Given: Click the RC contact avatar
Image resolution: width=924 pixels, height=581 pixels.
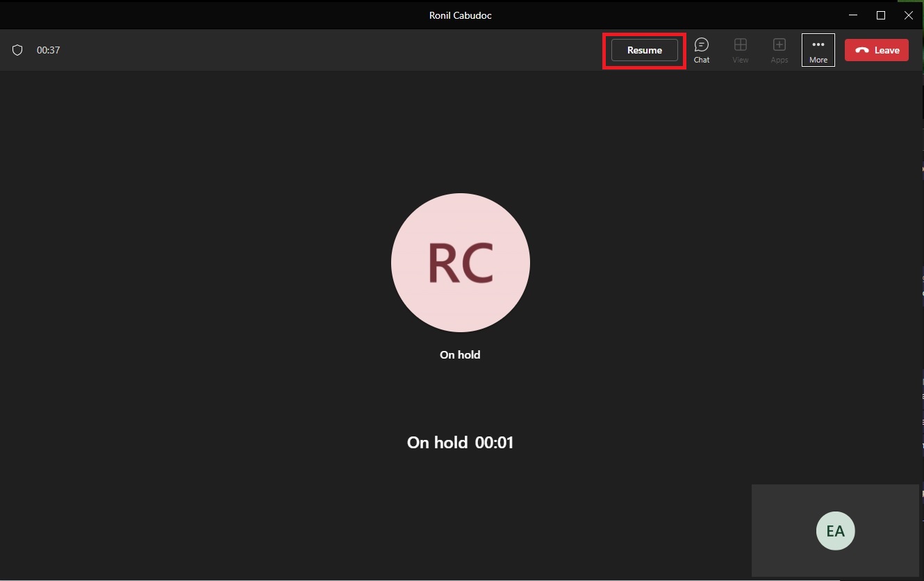Looking at the screenshot, I should click(x=461, y=263).
